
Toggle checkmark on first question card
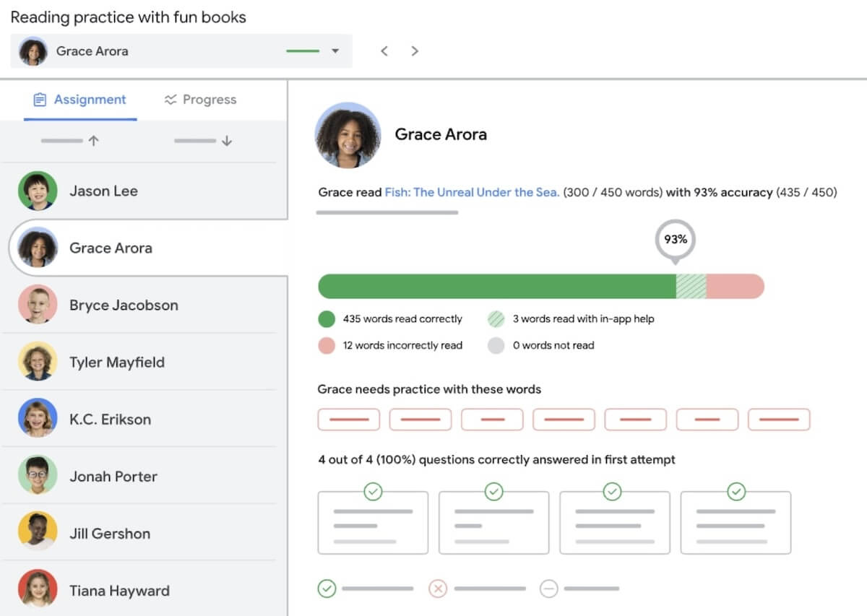pyautogui.click(x=373, y=492)
